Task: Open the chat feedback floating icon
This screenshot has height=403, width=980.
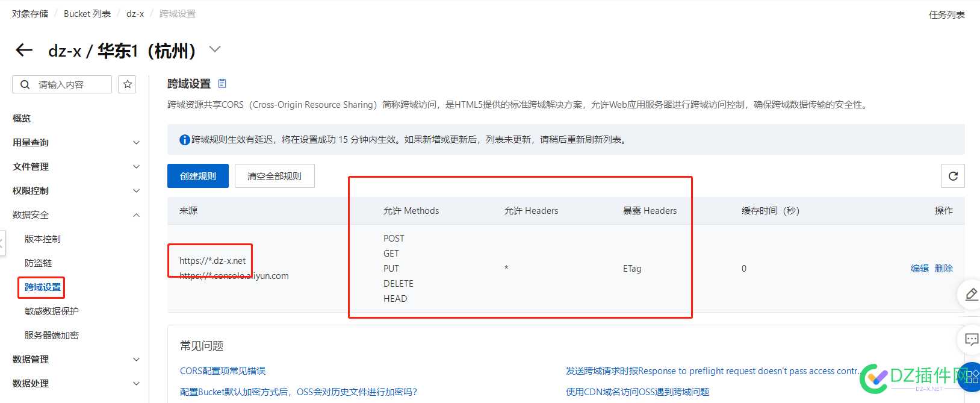Action: 970,339
